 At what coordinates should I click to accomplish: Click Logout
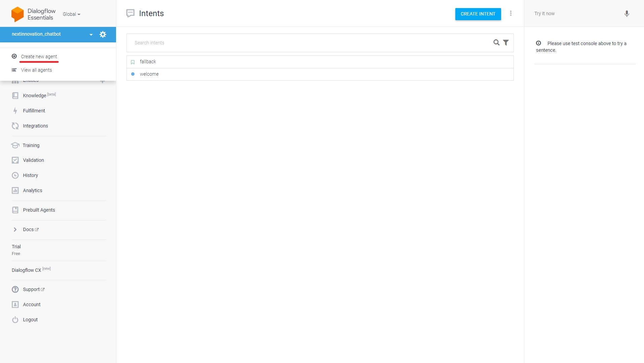(x=30, y=320)
